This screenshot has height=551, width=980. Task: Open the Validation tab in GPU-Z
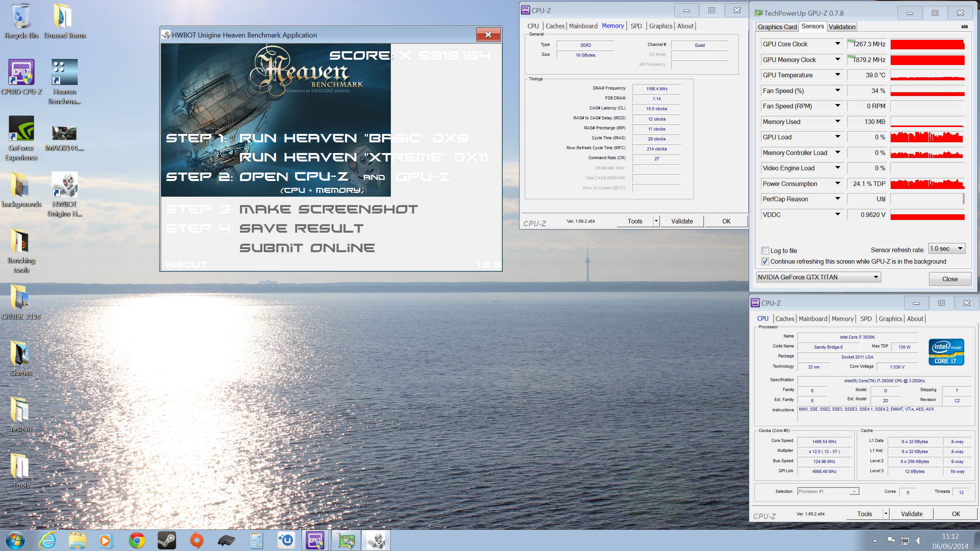tap(842, 27)
